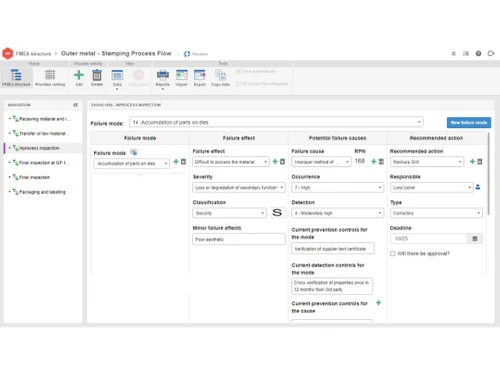The height and width of the screenshot is (375, 500).
Task: Collapse the Navigation panel with double-arrow
Action: [76, 105]
